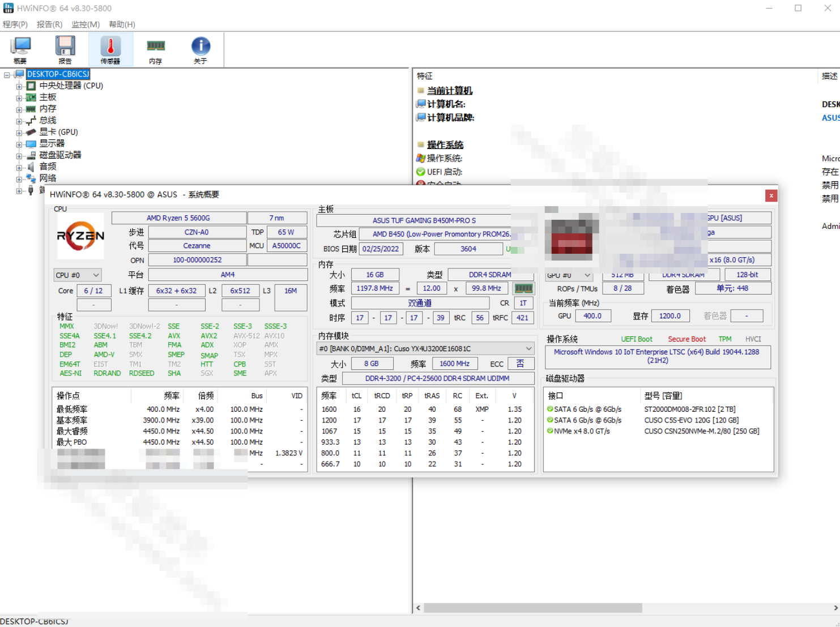Close the 系统概要 summary window
Screen dimensions: 840x627
[x=771, y=195]
